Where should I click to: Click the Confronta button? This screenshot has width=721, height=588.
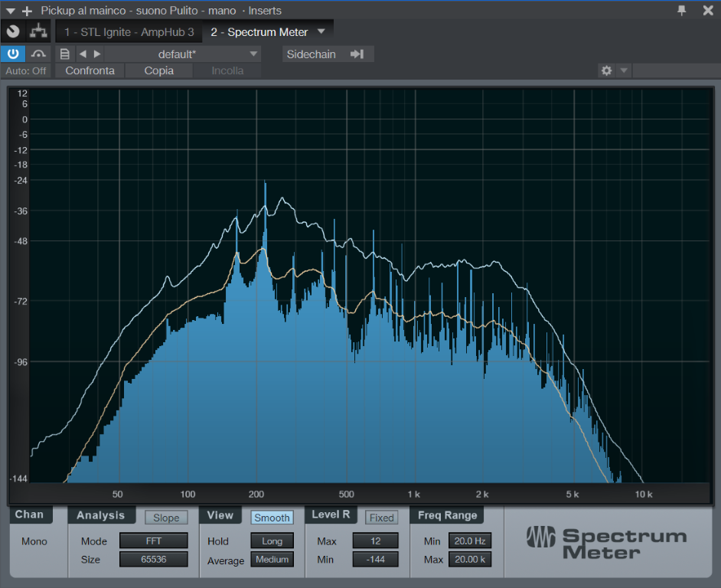[90, 70]
